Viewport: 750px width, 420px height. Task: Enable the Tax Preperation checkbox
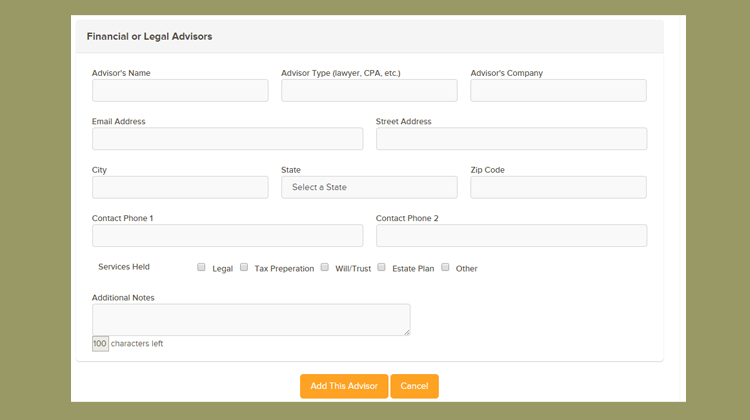[x=244, y=267]
